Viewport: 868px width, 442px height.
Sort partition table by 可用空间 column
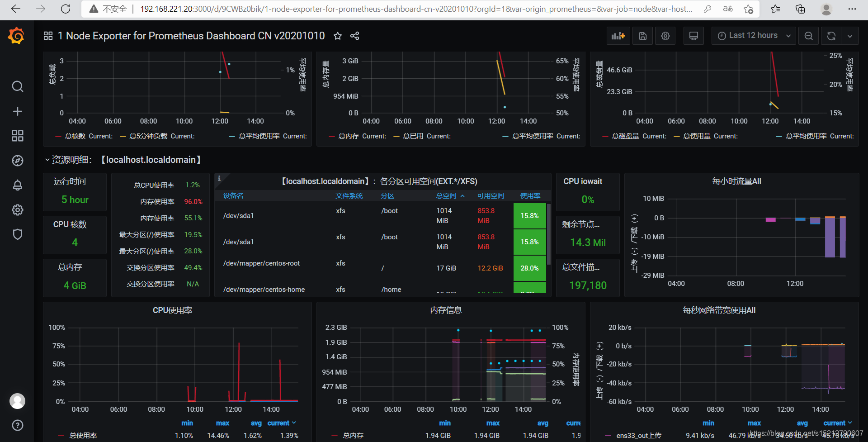point(491,195)
